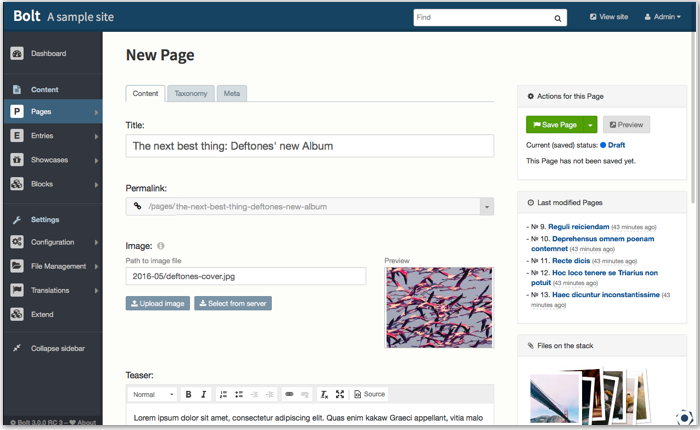Open the Reguli reiciendam page link

[579, 227]
